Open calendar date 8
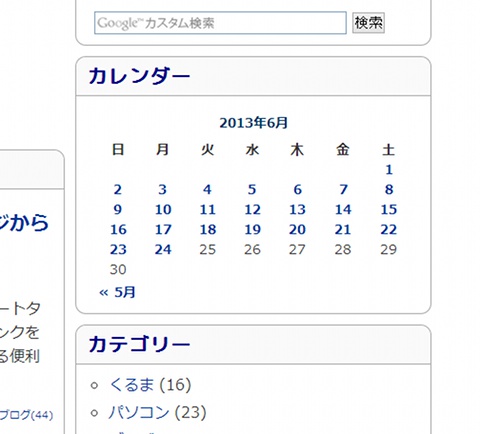 389,190
